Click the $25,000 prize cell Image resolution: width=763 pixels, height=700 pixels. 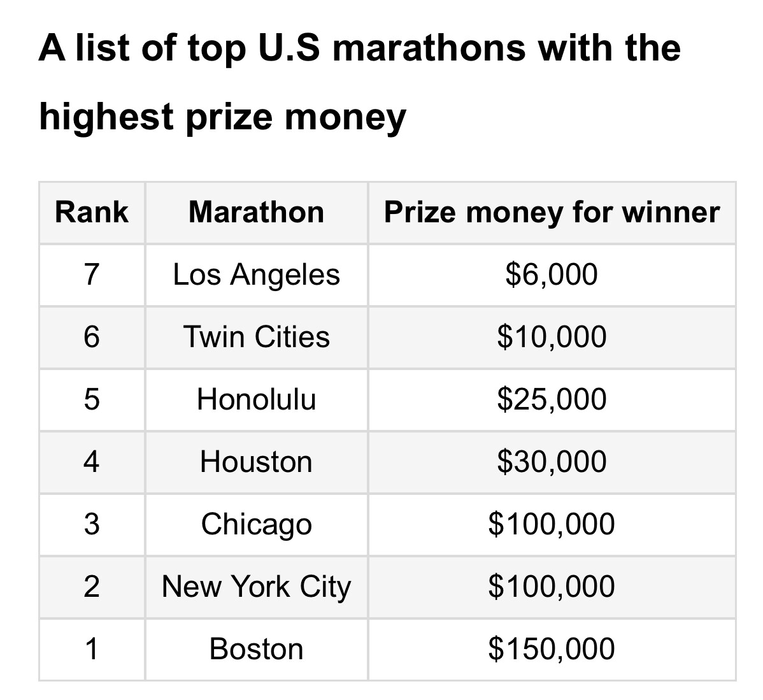coord(552,399)
